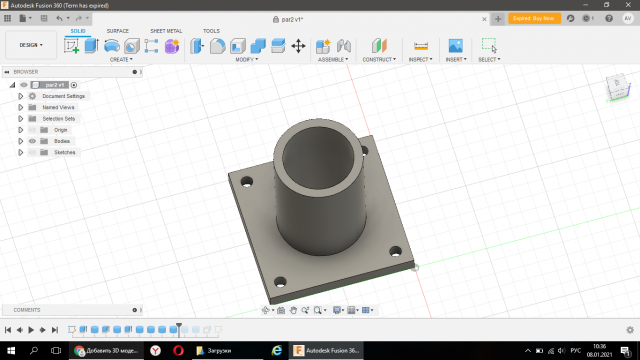
Task: Open the Create Form purple icon
Action: pyautogui.click(x=172, y=46)
